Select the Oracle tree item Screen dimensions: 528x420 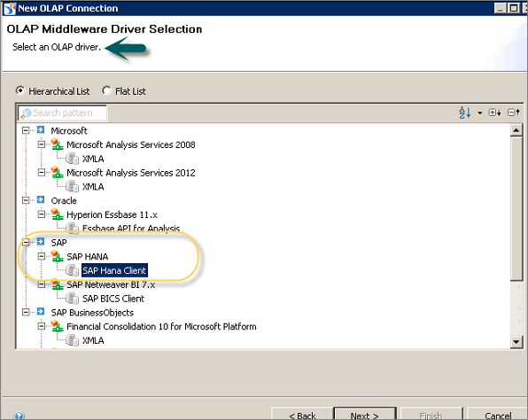(x=64, y=201)
